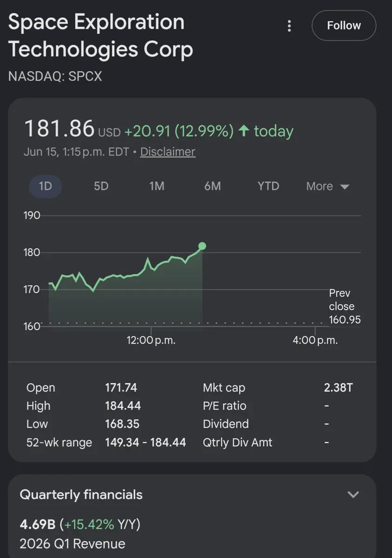Click the High value 184.44
This screenshot has width=392, height=558.
(123, 406)
